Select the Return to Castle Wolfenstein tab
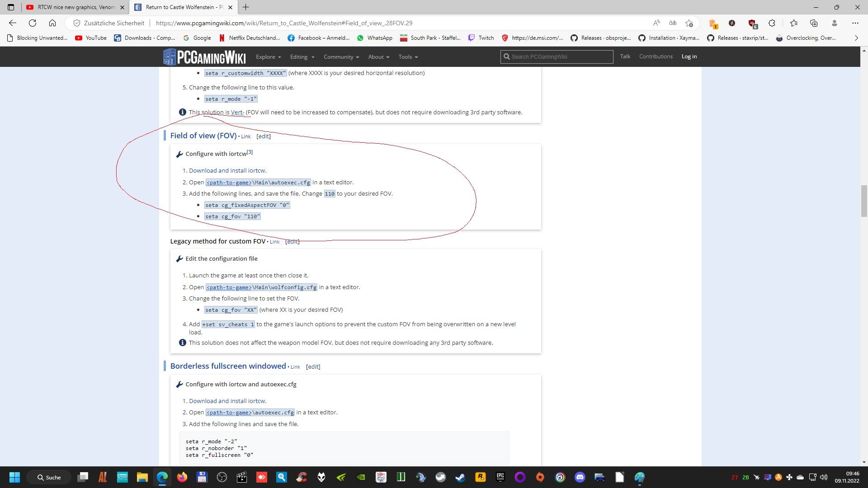This screenshot has width=868, height=488. pyautogui.click(x=183, y=7)
